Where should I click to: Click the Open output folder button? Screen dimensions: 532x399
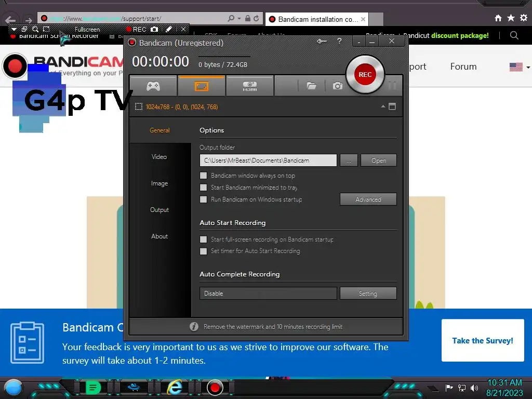[x=379, y=161]
